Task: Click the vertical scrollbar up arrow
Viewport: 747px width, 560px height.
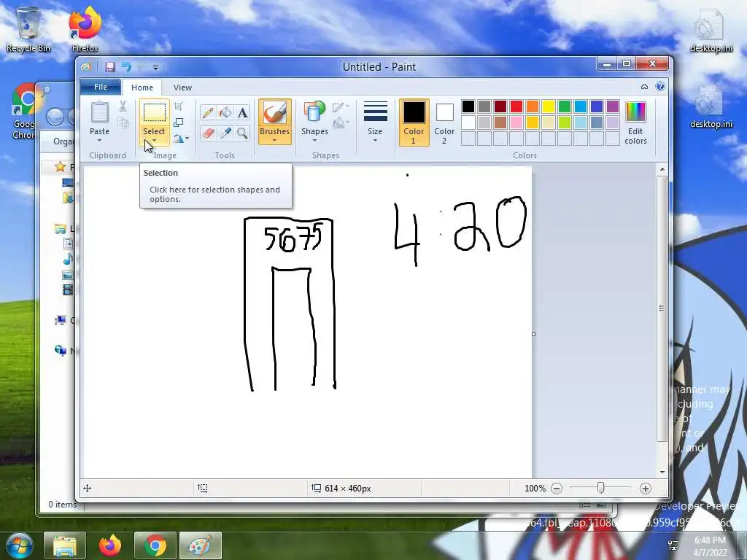Action: pos(662,169)
